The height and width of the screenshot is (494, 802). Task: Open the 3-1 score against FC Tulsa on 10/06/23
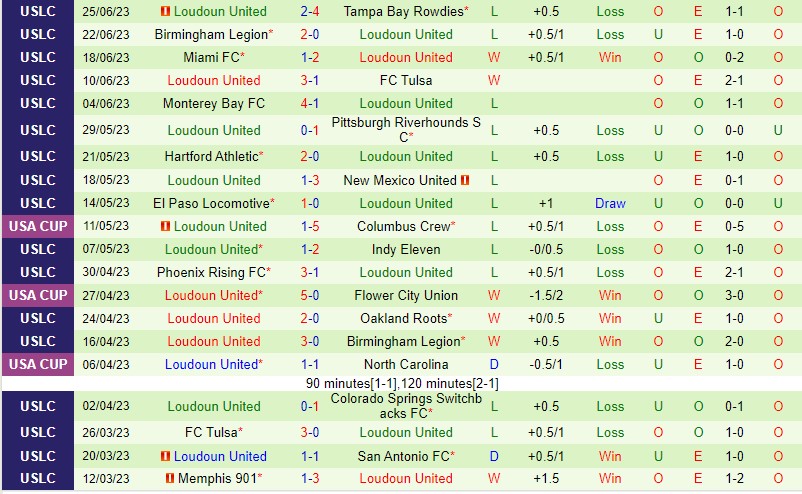coord(310,80)
